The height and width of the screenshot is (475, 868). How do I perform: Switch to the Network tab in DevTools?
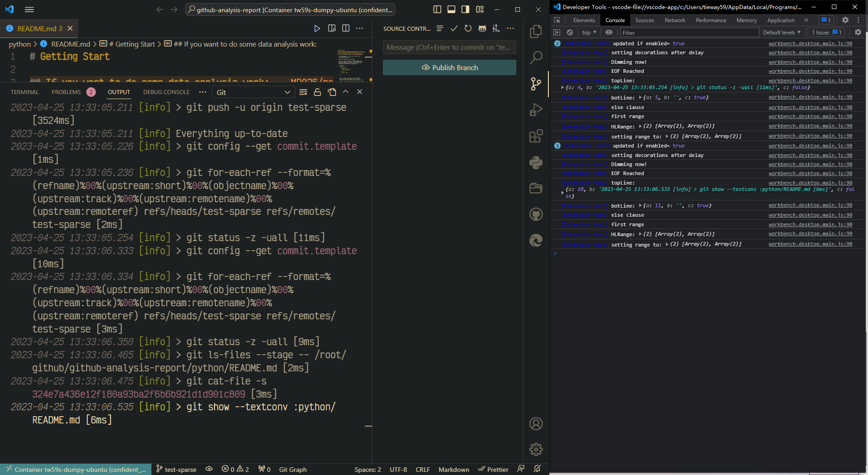(675, 20)
